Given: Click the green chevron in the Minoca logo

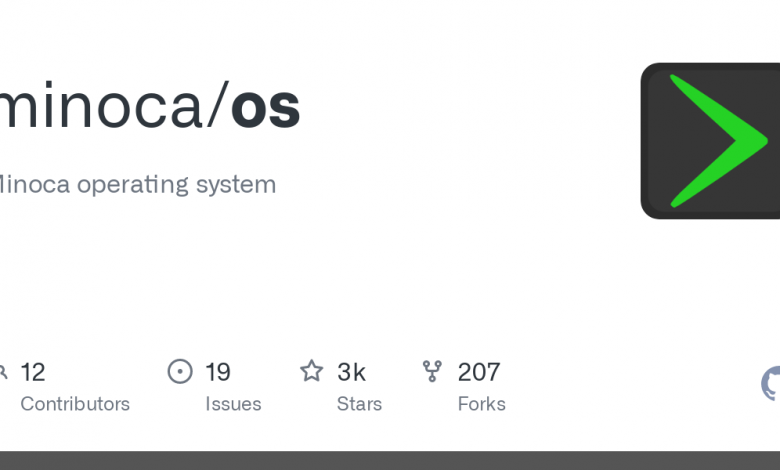Looking at the screenshot, I should click(x=718, y=141).
